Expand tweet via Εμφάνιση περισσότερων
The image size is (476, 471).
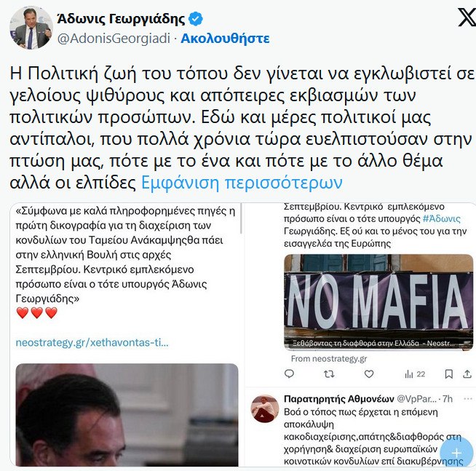242,183
